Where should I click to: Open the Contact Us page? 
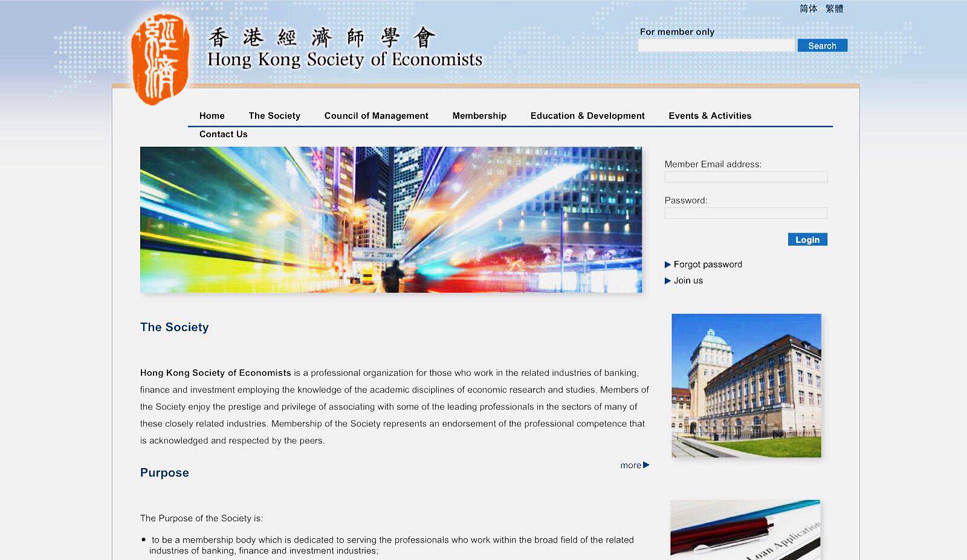tap(223, 134)
